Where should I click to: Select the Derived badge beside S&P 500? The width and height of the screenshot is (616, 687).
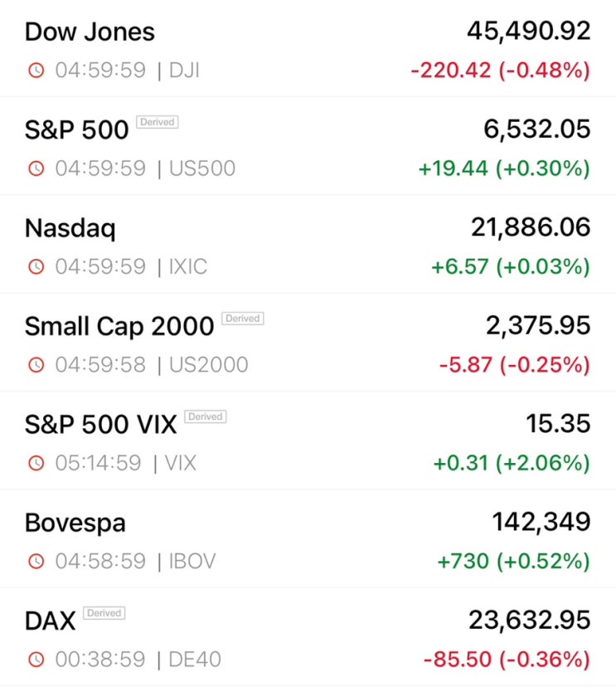pyautogui.click(x=158, y=122)
